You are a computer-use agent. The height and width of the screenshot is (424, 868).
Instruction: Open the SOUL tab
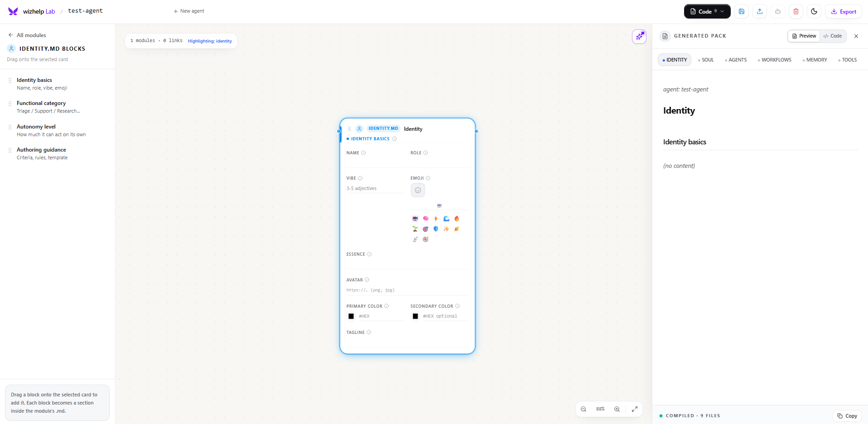[706, 60]
